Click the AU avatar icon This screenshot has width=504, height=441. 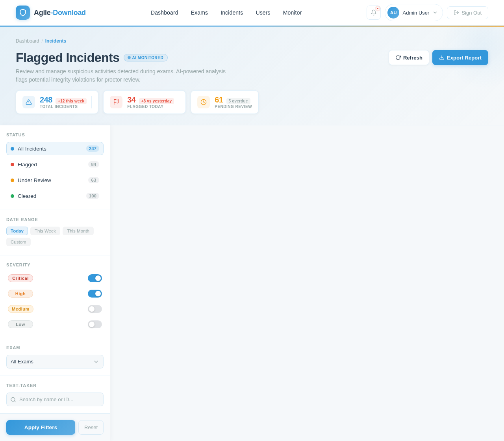[393, 13]
